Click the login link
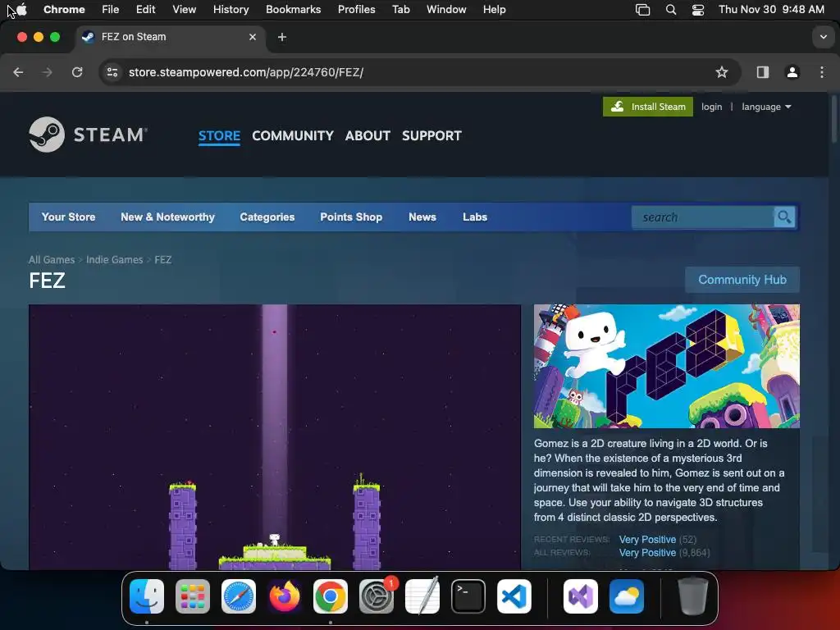840x630 pixels. 711,107
